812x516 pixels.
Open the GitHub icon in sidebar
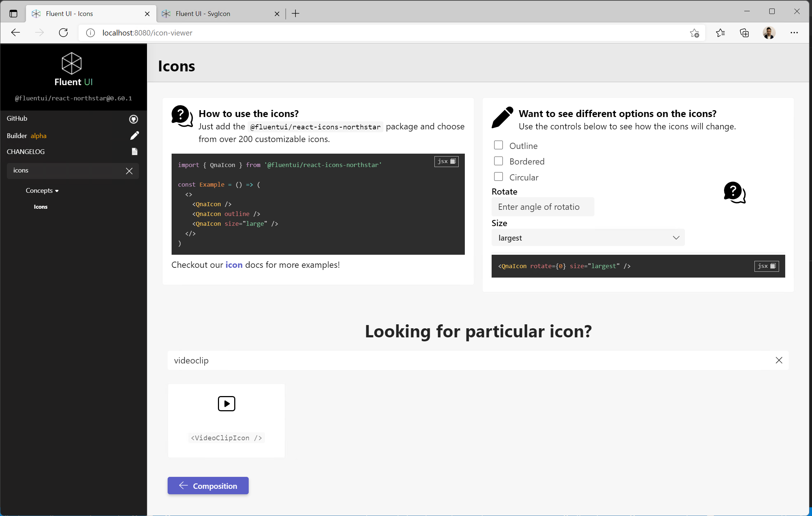[x=134, y=119]
